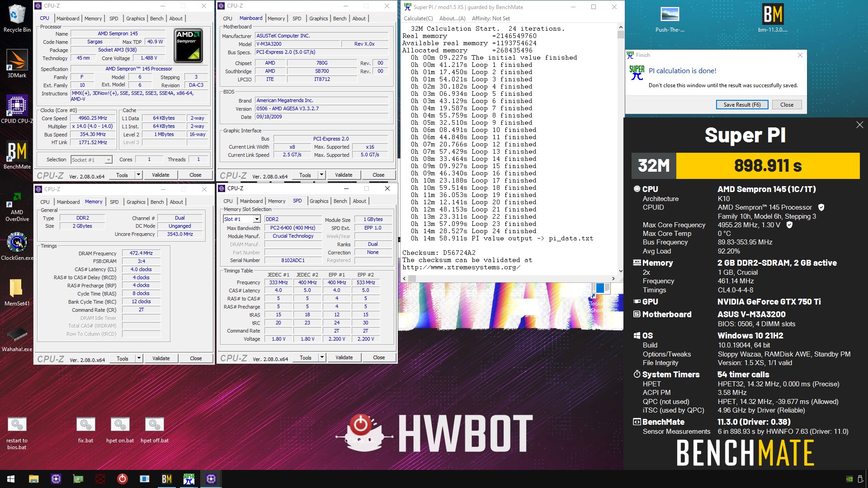Click Validate in CPU tab window

tap(160, 175)
